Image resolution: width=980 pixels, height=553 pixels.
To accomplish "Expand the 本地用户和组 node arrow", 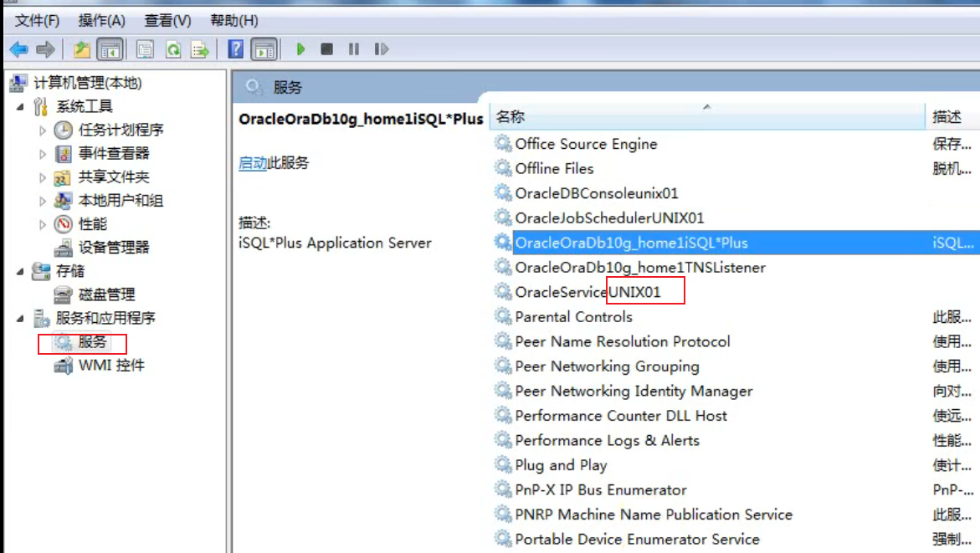I will click(43, 201).
